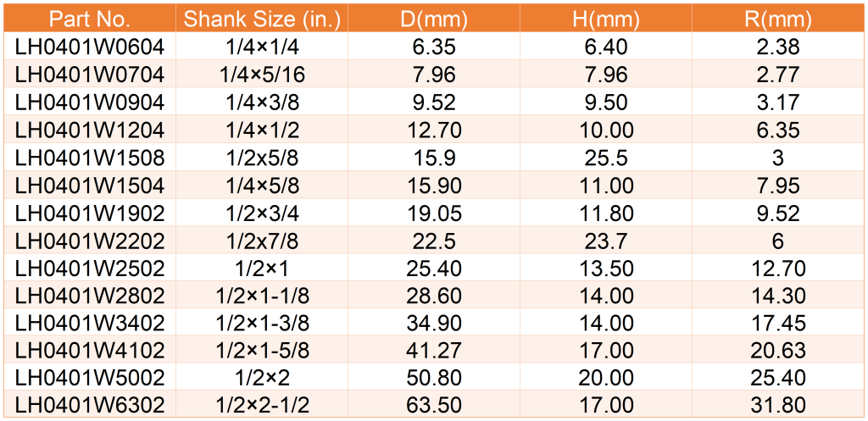Screen dimensions: 868x421
Task: Click the Part No. column header
Action: [x=89, y=19]
